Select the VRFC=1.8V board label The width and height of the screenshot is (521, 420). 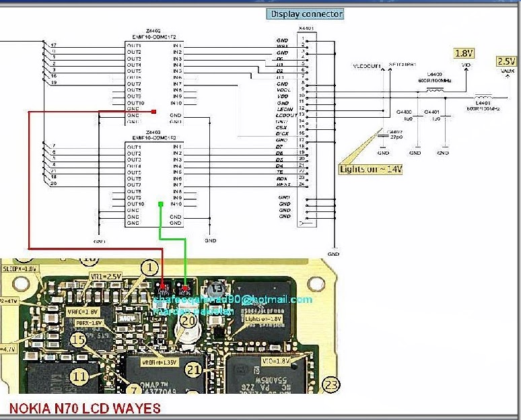tap(83, 312)
